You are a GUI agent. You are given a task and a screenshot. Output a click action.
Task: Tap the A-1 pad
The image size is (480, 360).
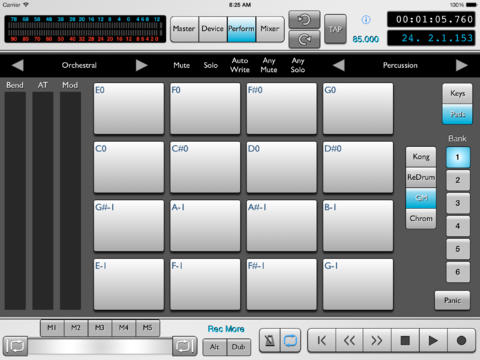(x=205, y=226)
